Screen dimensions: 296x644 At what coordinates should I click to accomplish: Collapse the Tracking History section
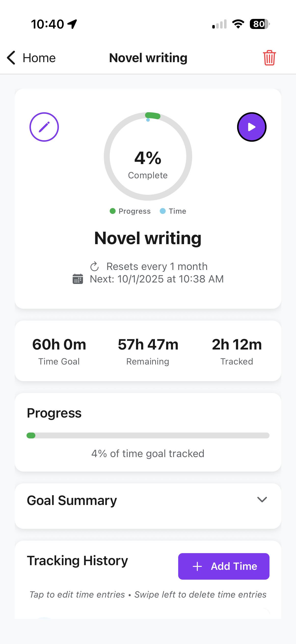pos(77,560)
